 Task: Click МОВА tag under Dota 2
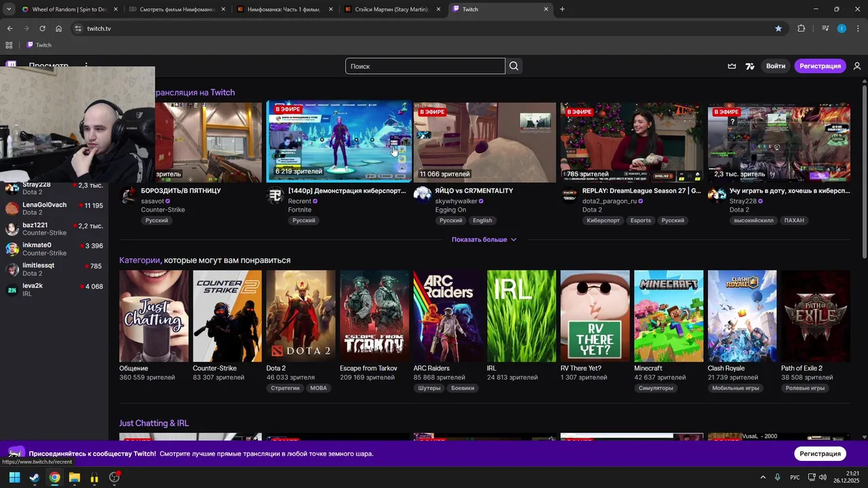click(x=319, y=388)
